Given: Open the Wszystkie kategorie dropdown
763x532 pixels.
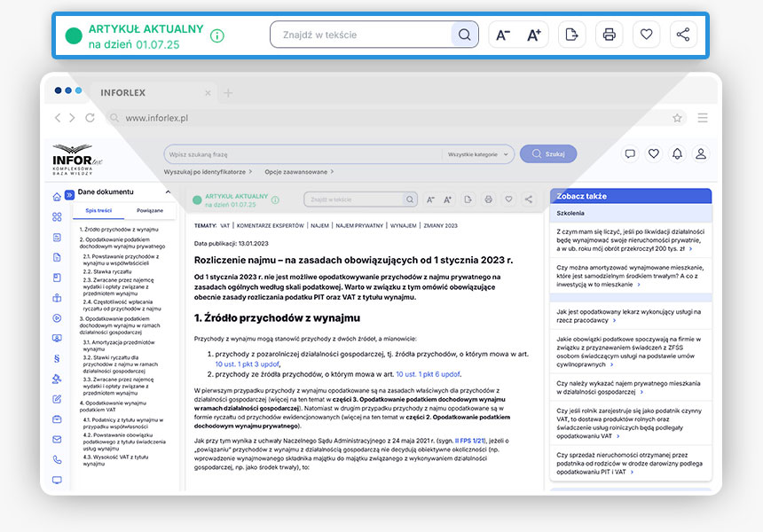Looking at the screenshot, I should (x=478, y=154).
